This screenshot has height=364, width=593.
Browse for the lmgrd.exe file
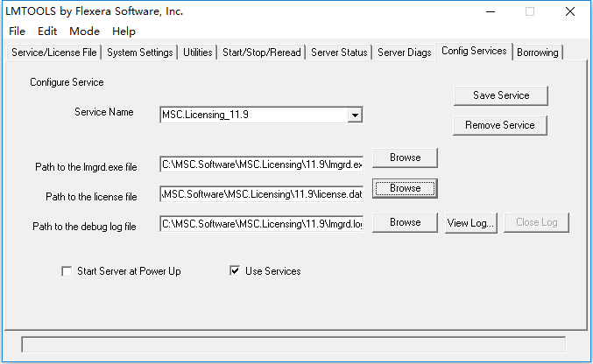coord(405,157)
